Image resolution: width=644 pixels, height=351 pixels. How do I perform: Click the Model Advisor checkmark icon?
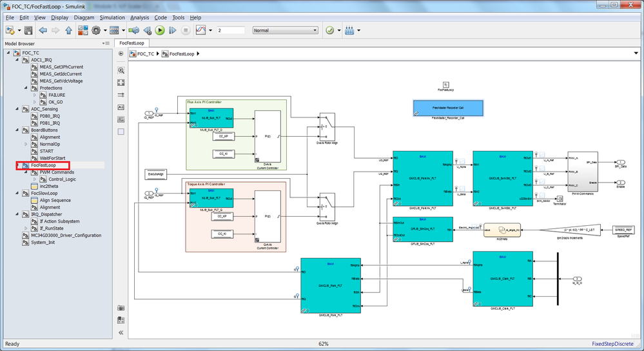330,30
